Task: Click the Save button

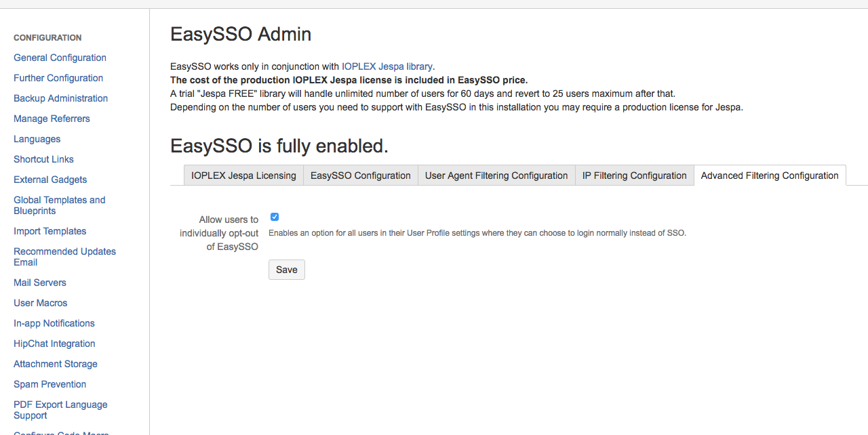Action: [287, 270]
